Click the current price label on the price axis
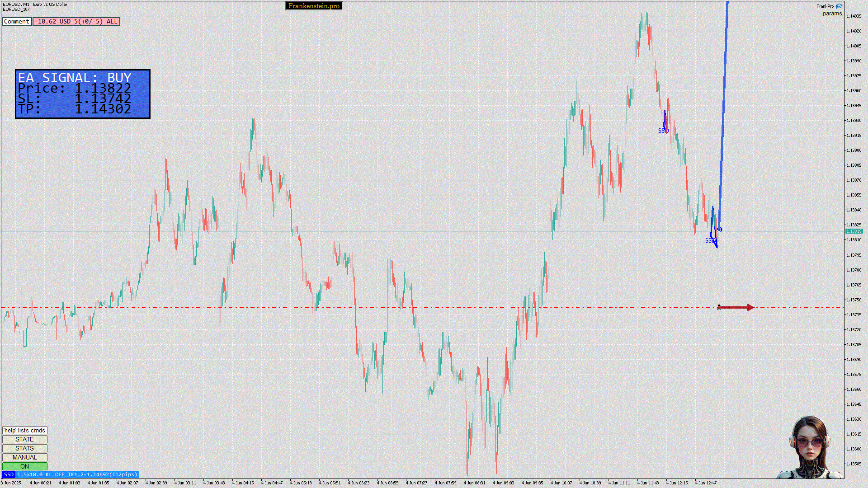This screenshot has height=488, width=868. 854,231
